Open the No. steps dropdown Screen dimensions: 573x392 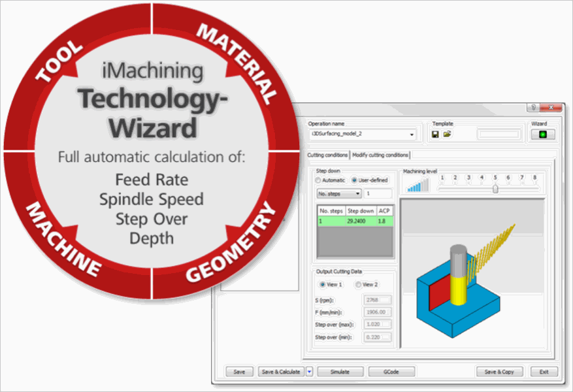[x=338, y=193]
